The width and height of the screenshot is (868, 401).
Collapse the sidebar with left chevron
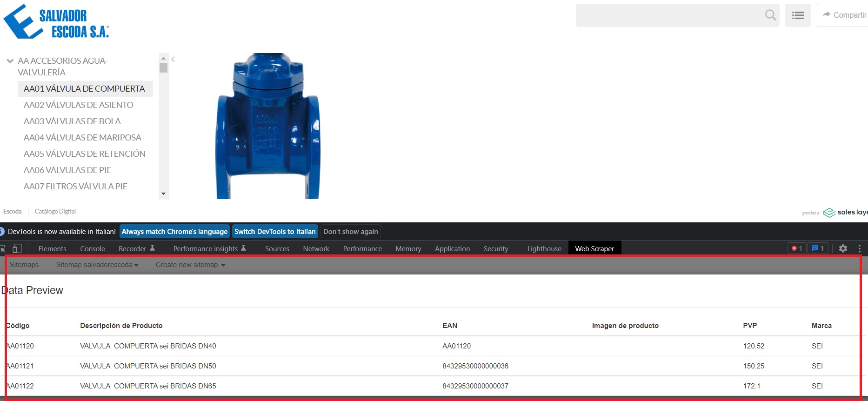pos(173,59)
